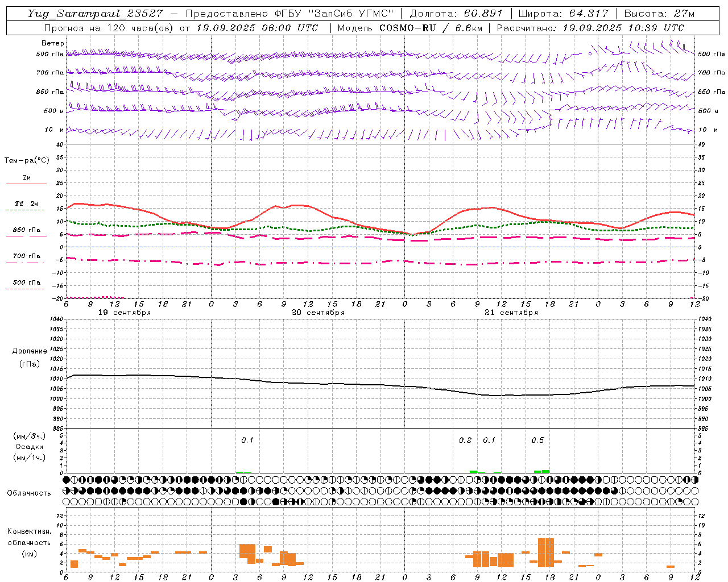Click the "0.5" precipitation amount value
728x582 pixels.
[537, 440]
